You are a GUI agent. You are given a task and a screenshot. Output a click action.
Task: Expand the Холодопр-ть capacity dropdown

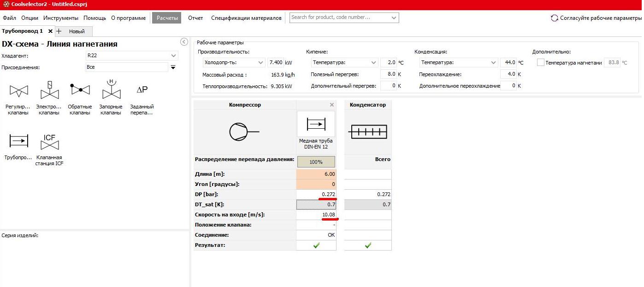234,62
